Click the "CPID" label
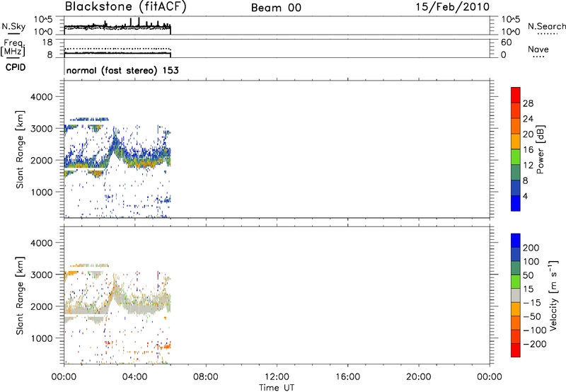This screenshot has width=566, height=392. 16,67
